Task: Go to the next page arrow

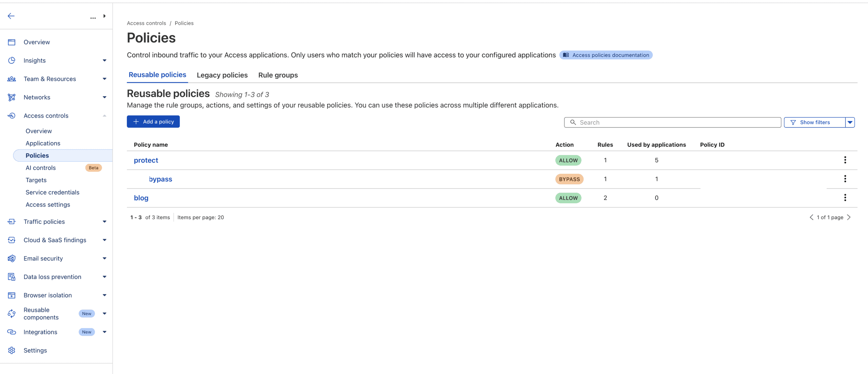Action: 849,217
